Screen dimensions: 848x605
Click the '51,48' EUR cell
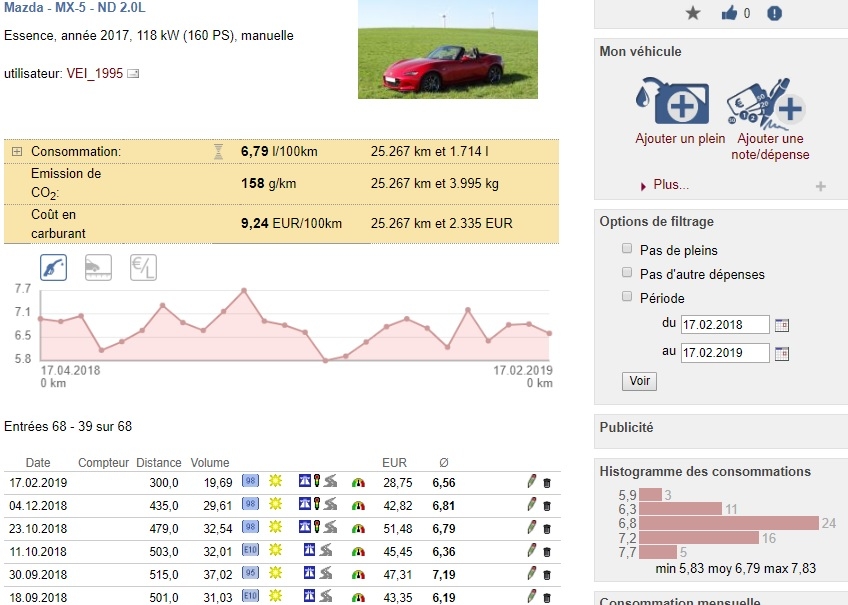click(x=398, y=529)
